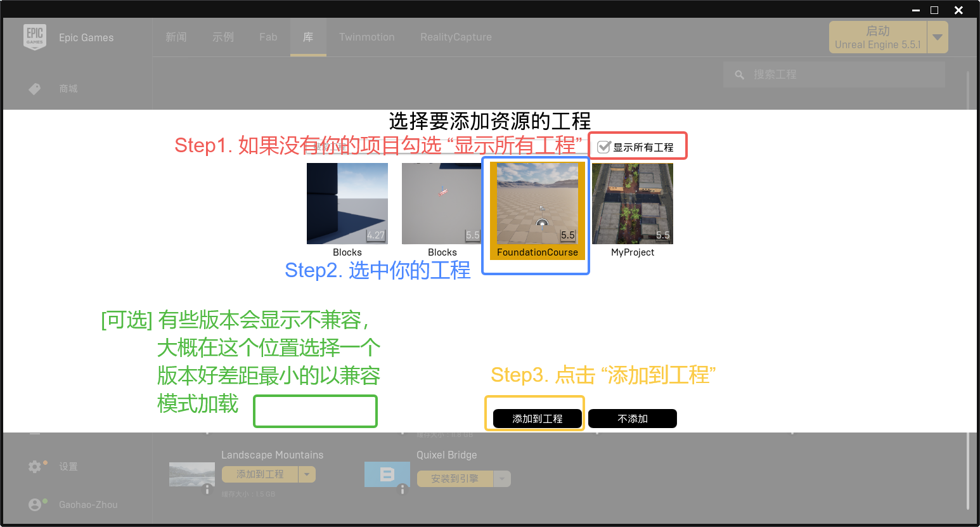Click the search magnifier icon in 搜索工程
Screen dimensions: 980x527
coord(739,75)
